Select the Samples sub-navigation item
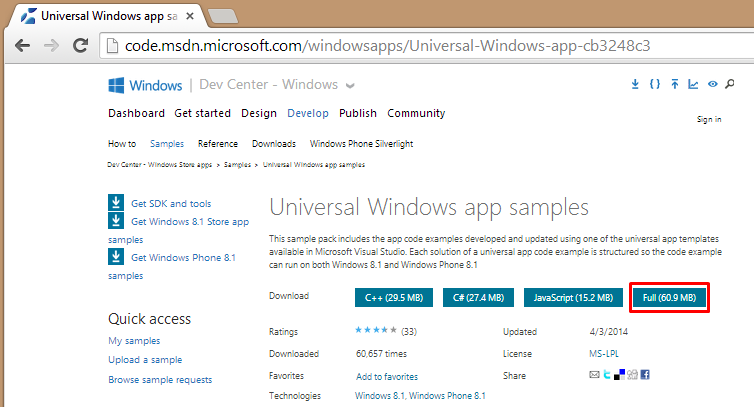This screenshot has width=754, height=407. coord(167,143)
